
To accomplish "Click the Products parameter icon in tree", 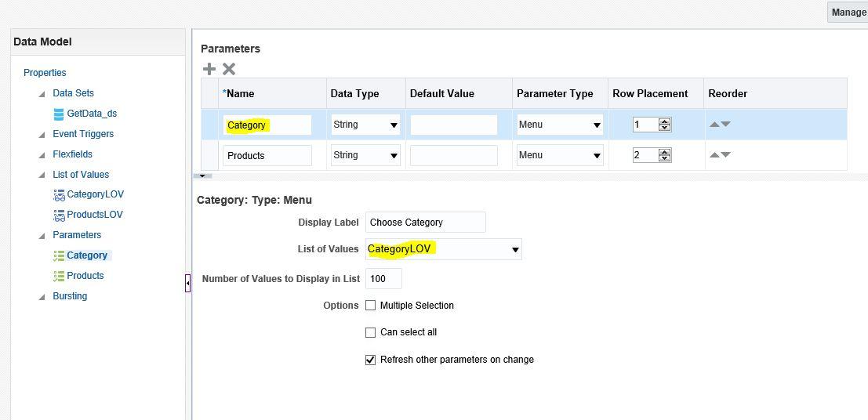I will click(59, 276).
